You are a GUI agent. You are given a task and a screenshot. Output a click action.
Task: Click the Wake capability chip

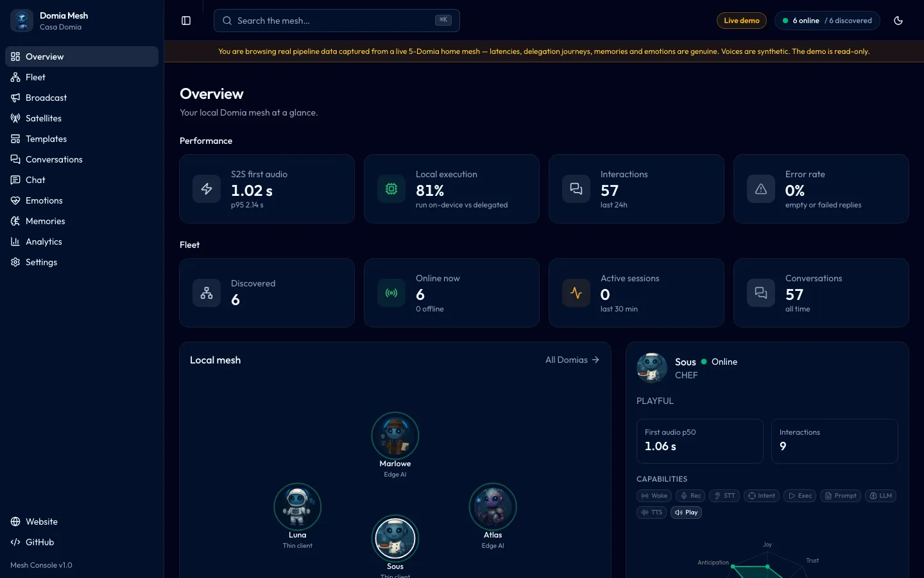pyautogui.click(x=654, y=496)
